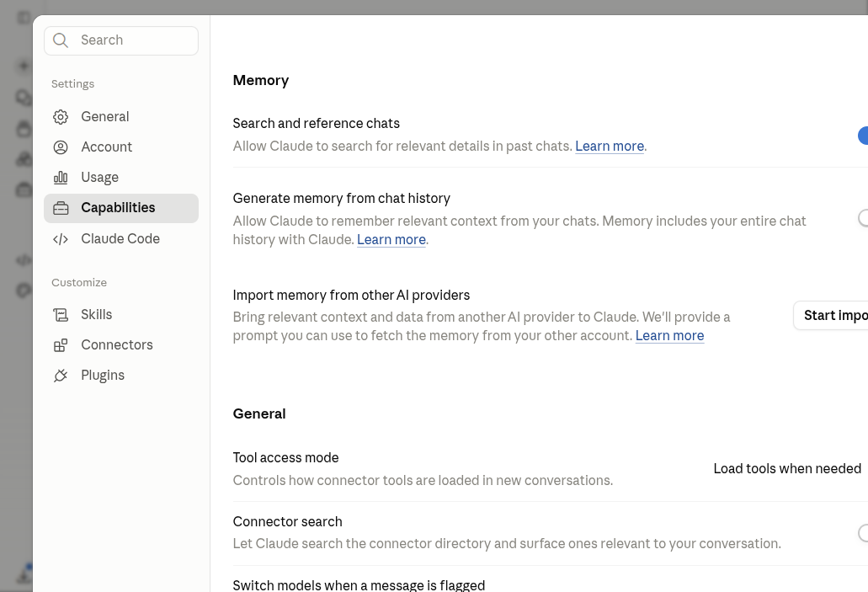The image size is (868, 592).
Task: Open the Plugins page
Action: [121, 376]
